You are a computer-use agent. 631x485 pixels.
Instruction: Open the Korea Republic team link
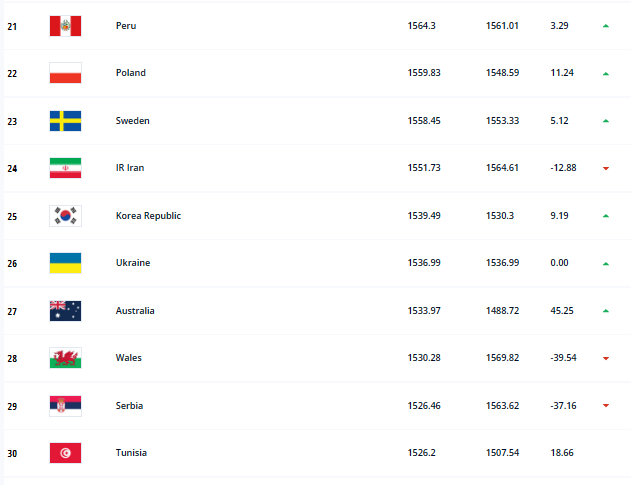pos(148,216)
